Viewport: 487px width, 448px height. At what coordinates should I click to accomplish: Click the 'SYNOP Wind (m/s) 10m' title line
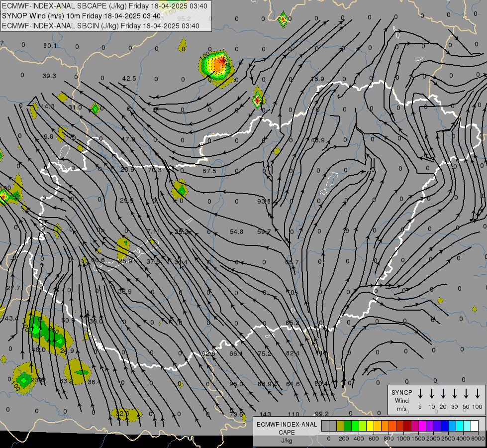pyautogui.click(x=82, y=16)
